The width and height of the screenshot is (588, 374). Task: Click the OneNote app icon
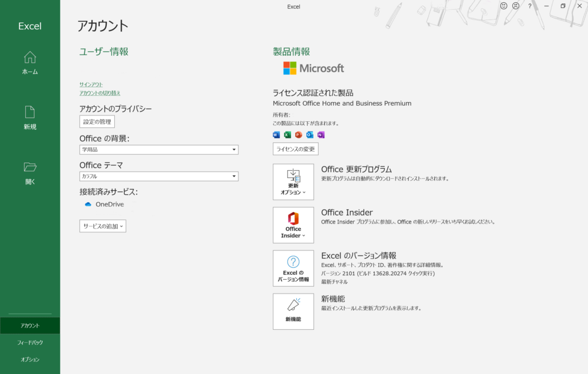[x=320, y=134]
